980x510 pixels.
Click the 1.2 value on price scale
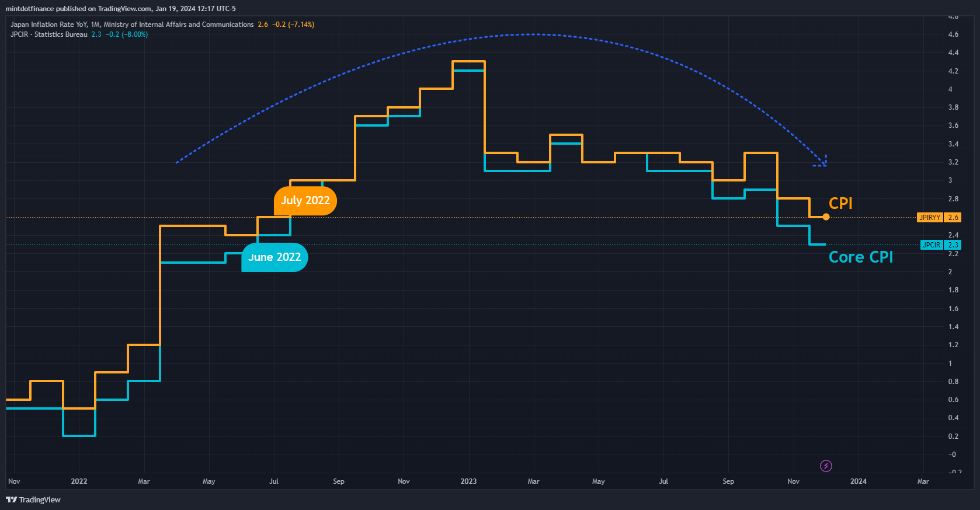pyautogui.click(x=953, y=345)
